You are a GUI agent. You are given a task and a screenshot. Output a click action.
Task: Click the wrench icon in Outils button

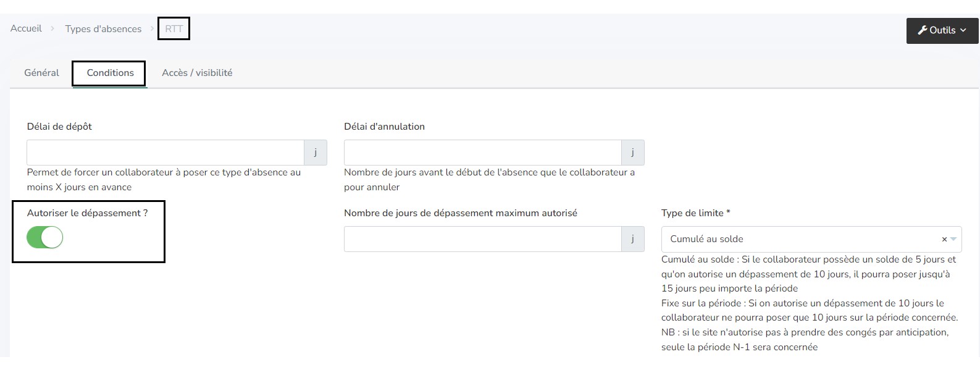(922, 30)
